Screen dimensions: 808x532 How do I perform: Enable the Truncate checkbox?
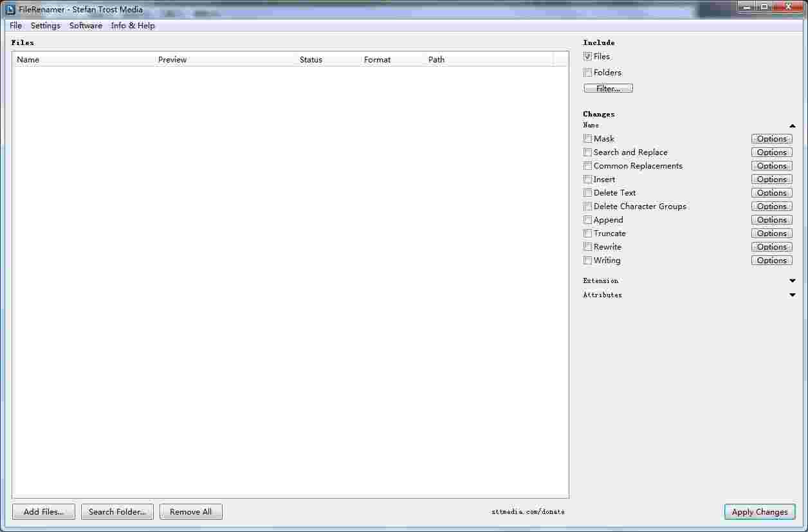[x=587, y=234]
